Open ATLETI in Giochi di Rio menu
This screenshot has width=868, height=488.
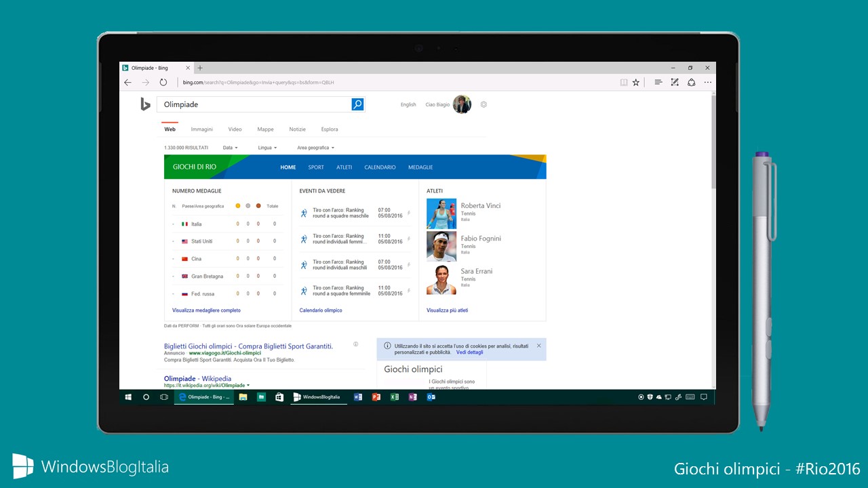pyautogui.click(x=344, y=167)
